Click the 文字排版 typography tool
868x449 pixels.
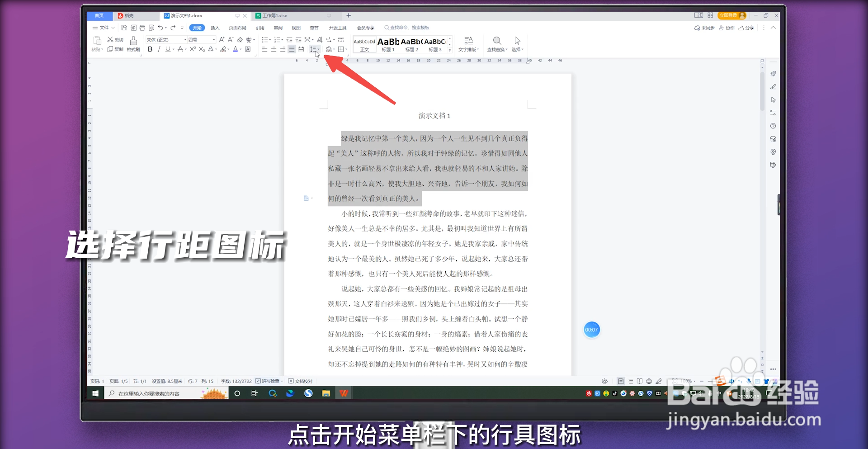tap(469, 44)
